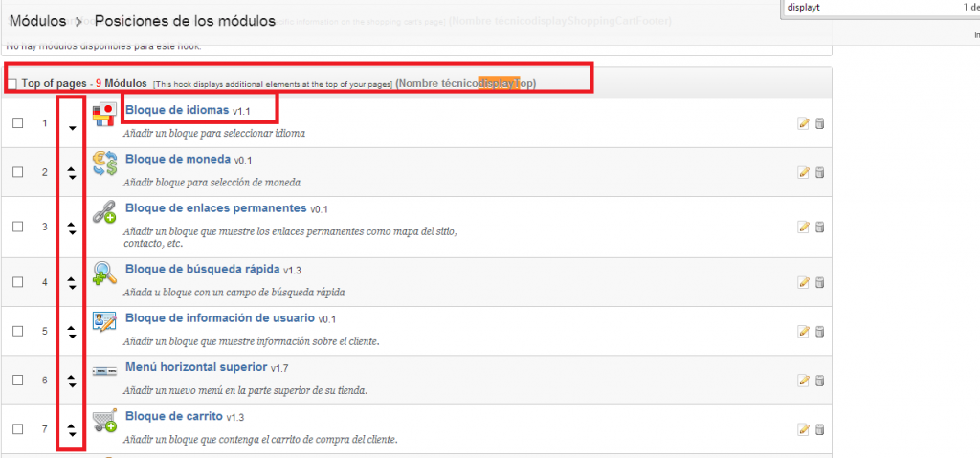Viewport: 980px width, 458px height.
Task: Delete the Bloque de carrito module
Action: point(820,429)
